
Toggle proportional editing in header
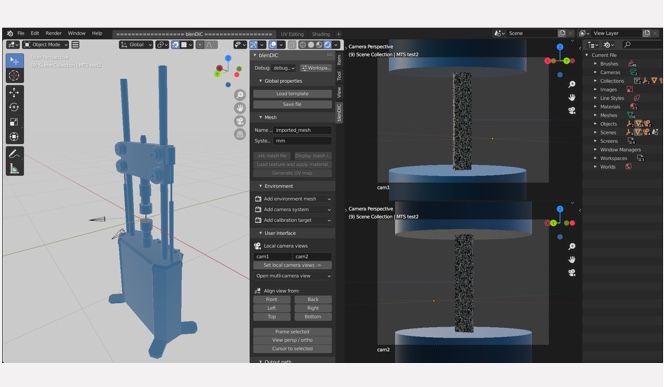200,44
